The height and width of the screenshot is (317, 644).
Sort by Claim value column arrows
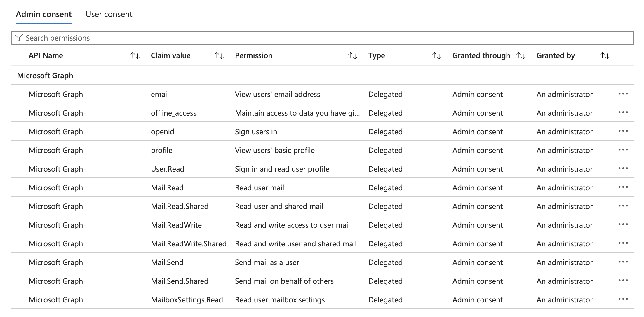click(x=219, y=55)
